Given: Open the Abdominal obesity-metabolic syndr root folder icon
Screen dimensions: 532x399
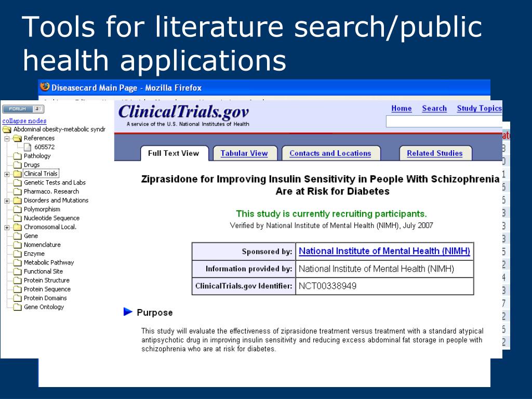Looking at the screenshot, I should (x=7, y=129).
